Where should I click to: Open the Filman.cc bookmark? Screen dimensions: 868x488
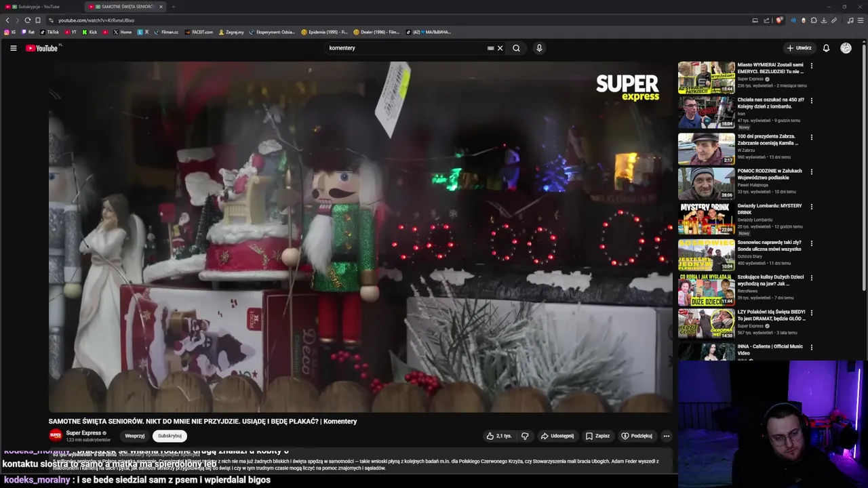pyautogui.click(x=166, y=32)
